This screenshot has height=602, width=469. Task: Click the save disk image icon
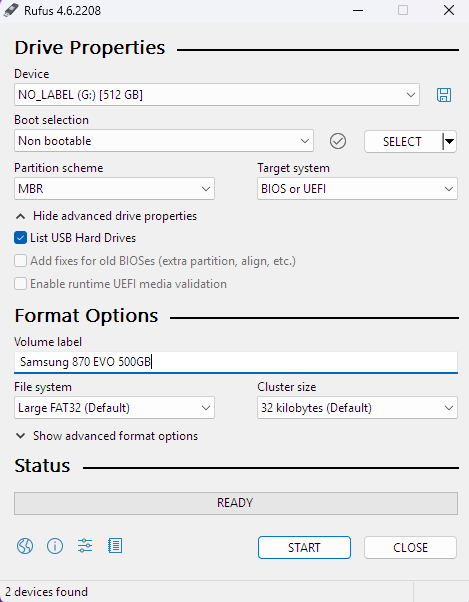click(x=444, y=95)
